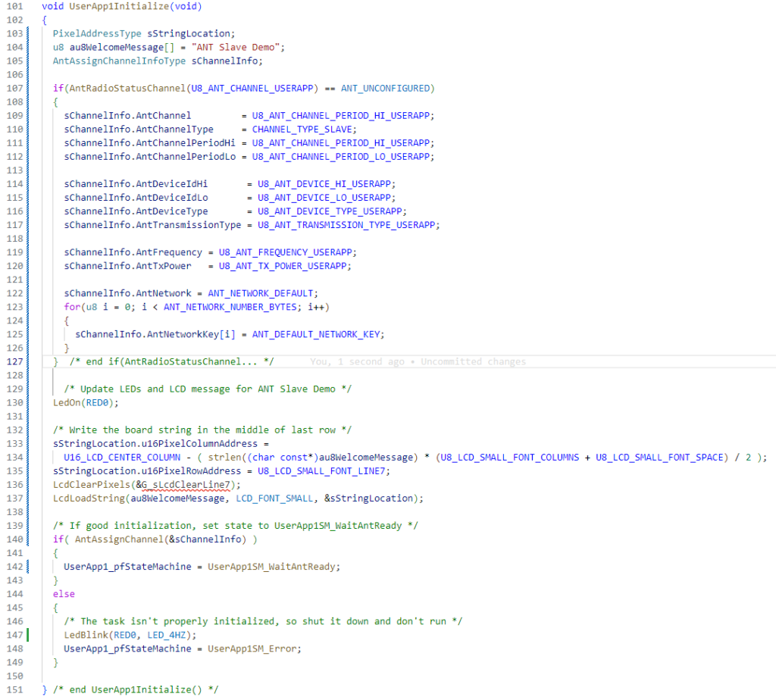Click the 'Write the board string' comment
This screenshot has height=700, width=776.
click(x=202, y=430)
